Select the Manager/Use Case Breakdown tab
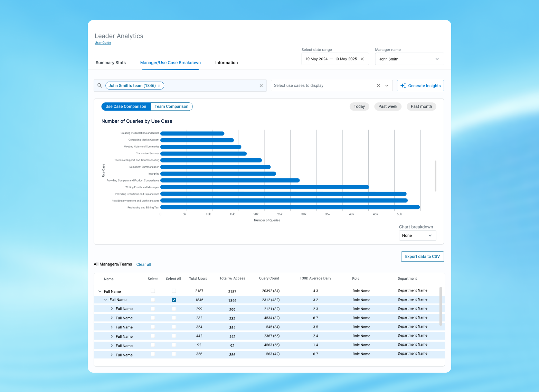 [170, 63]
